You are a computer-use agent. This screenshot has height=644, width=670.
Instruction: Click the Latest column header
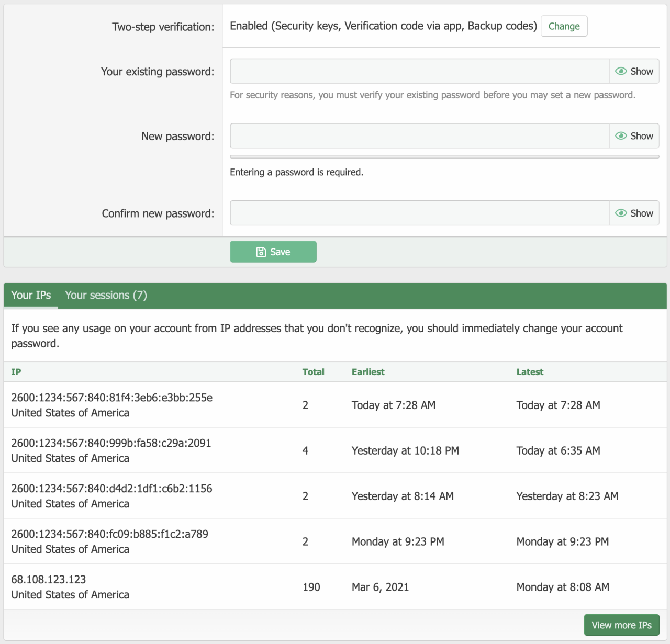point(530,372)
